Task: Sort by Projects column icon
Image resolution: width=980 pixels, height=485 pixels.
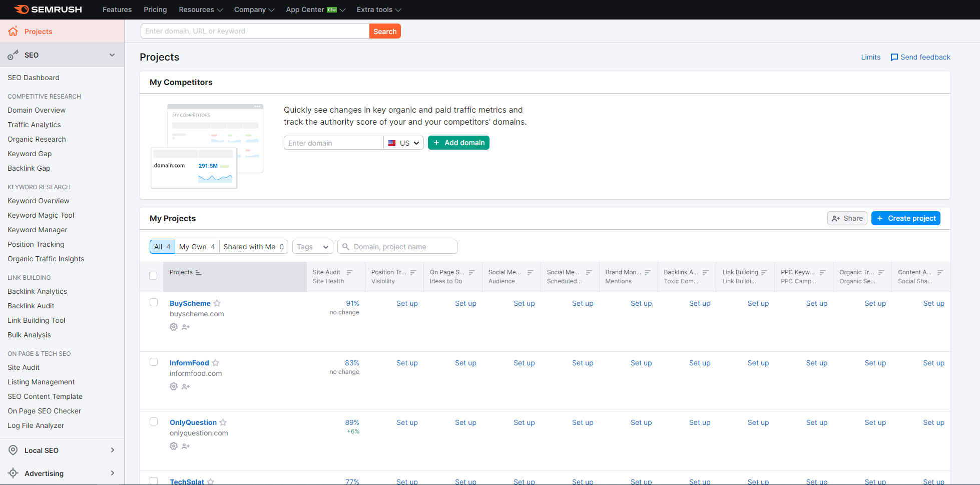Action: [198, 273]
